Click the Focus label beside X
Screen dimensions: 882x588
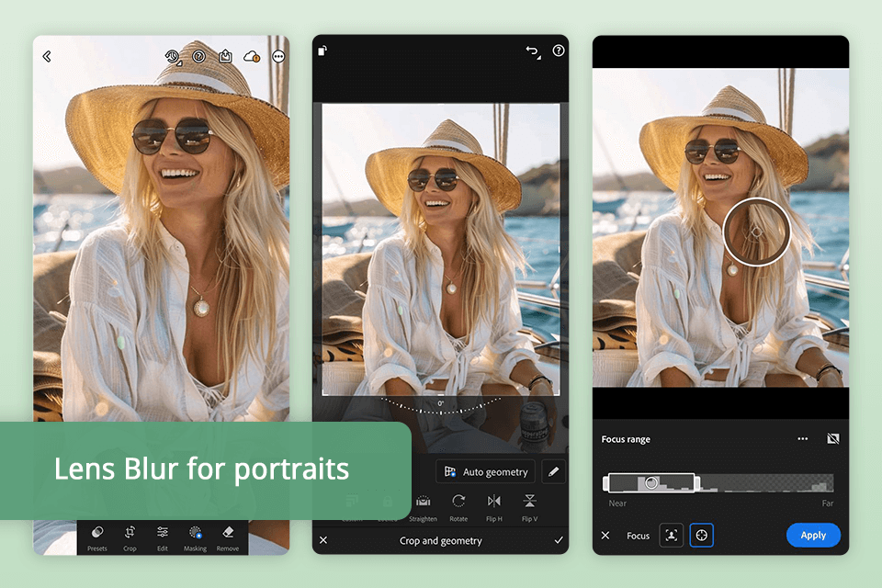click(x=638, y=535)
